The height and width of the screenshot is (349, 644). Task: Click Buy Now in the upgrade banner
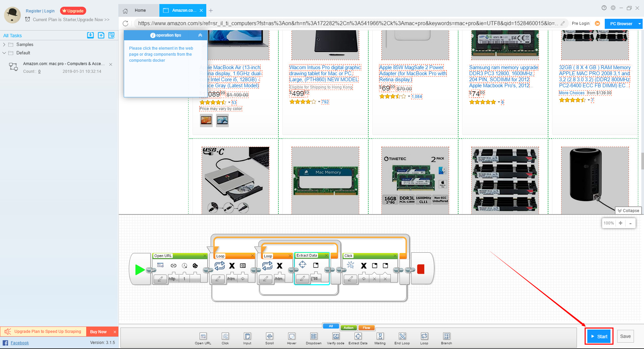tap(98, 332)
